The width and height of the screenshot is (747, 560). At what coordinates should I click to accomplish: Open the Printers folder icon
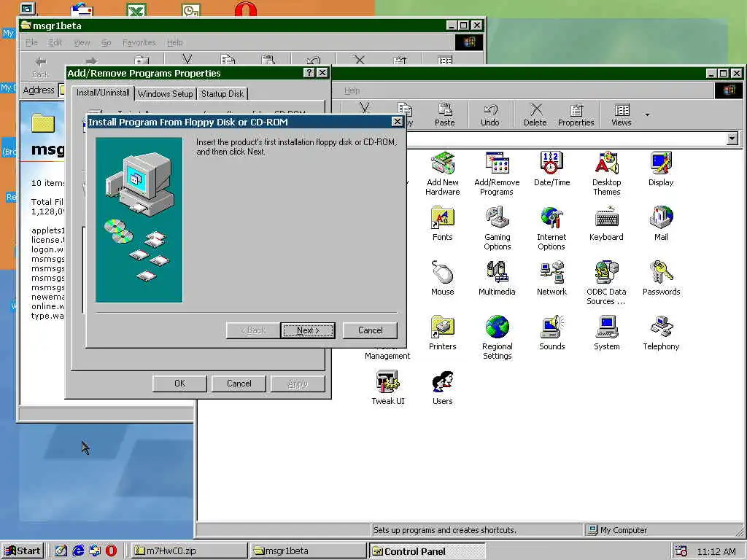click(443, 332)
